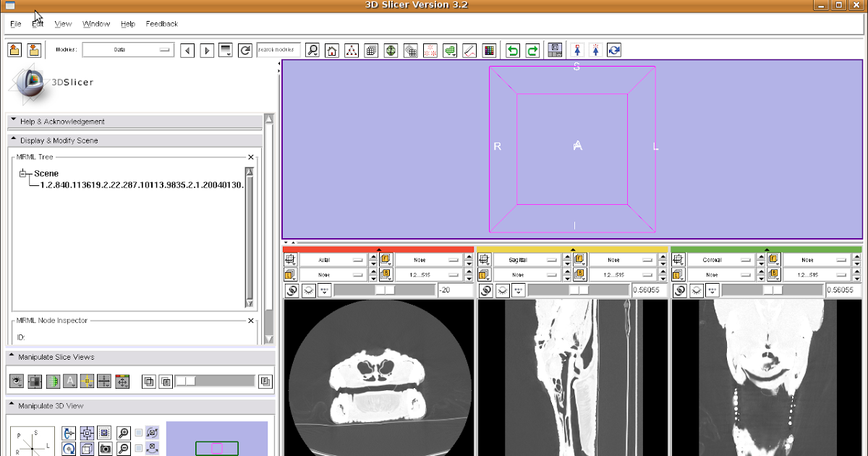
Task: Open the Axial orientation dropdown
Action: pyautogui.click(x=333, y=260)
